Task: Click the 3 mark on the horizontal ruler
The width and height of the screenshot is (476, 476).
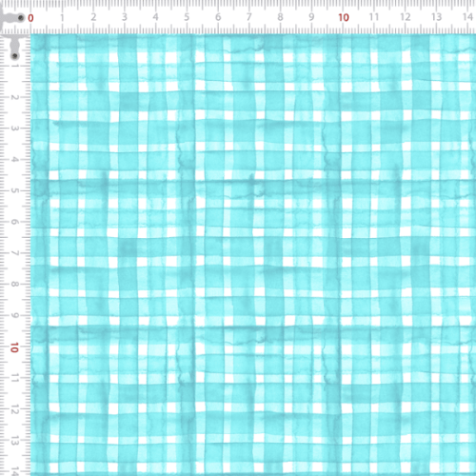Action: [x=125, y=17]
